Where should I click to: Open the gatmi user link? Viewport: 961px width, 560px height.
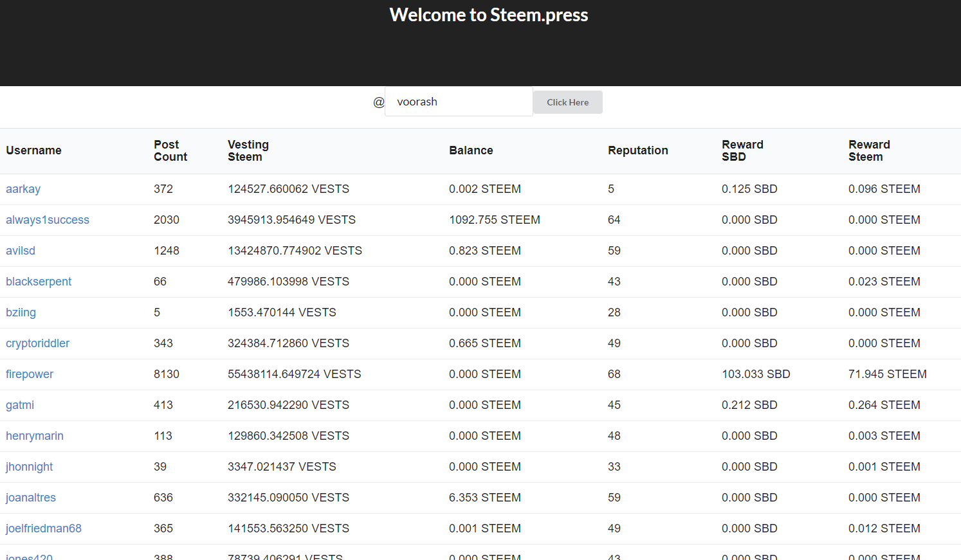pos(20,405)
